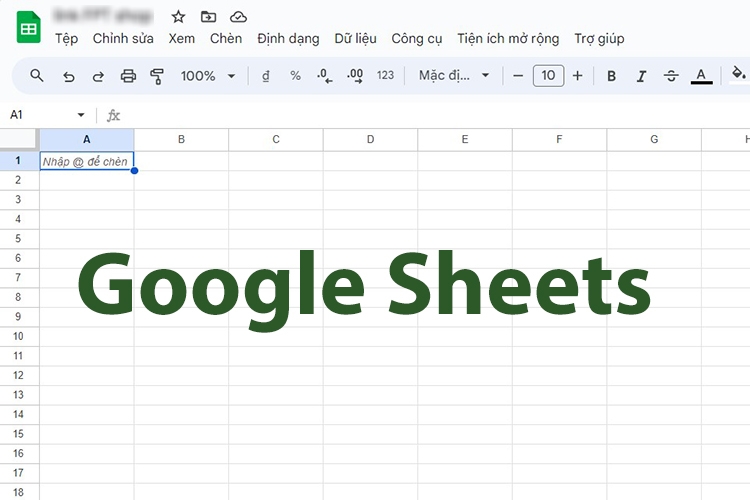Decrease decimal places
This screenshot has width=750, height=500.
coord(324,76)
